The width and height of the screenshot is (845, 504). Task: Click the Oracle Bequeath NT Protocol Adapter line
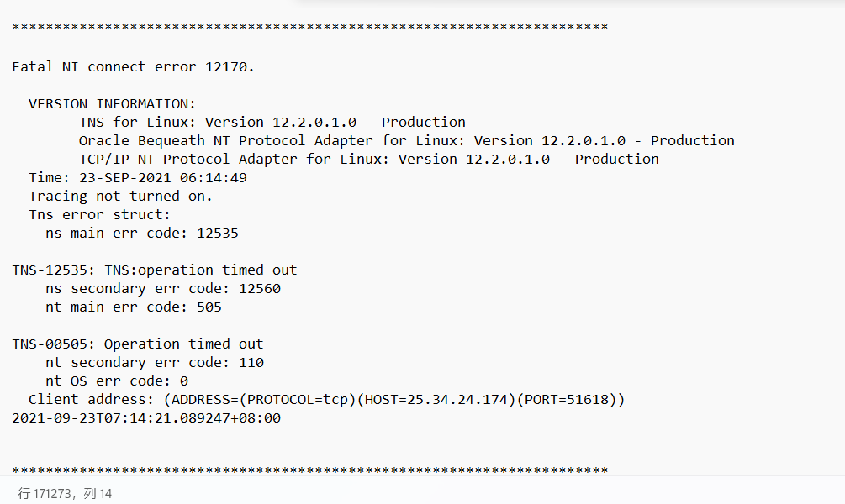click(x=406, y=140)
